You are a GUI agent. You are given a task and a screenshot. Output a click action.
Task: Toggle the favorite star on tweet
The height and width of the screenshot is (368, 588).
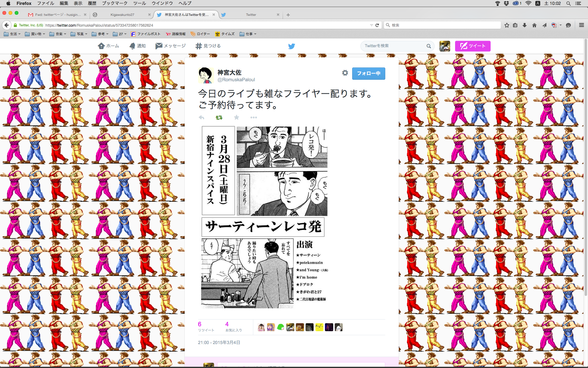(236, 117)
